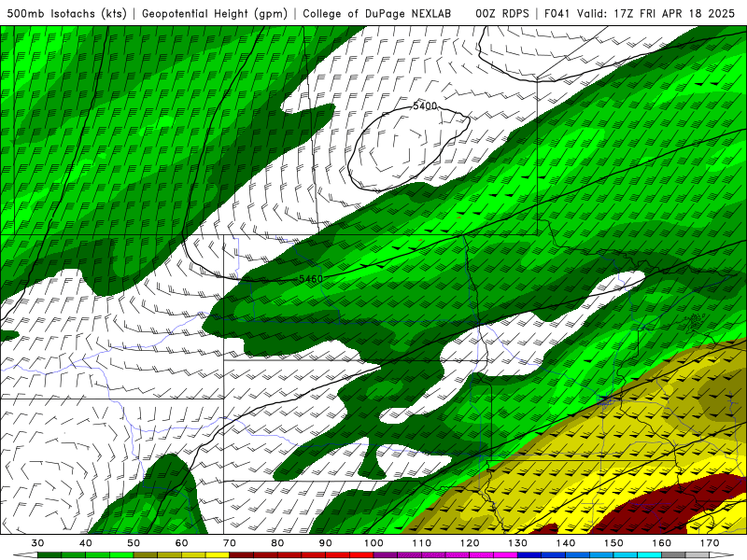Screen dimensions: 747x560
Task: Click the 'F041 Valid: 17Z FRI APR 18 2025' text
Action: click(640, 13)
